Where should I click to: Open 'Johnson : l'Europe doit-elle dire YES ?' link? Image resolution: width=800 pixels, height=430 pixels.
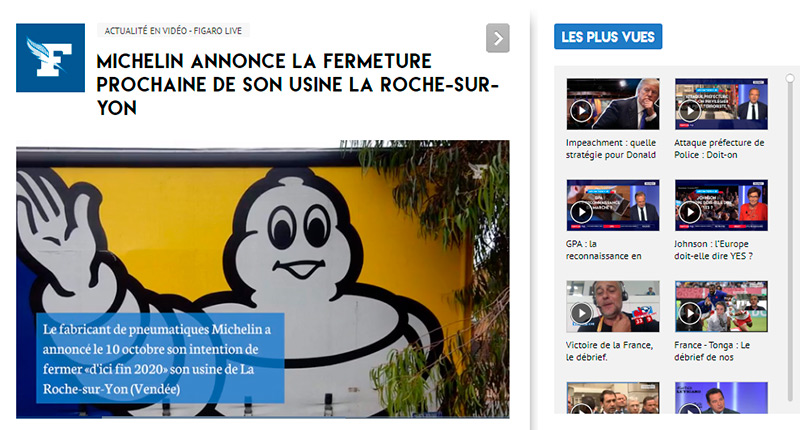pos(713,250)
